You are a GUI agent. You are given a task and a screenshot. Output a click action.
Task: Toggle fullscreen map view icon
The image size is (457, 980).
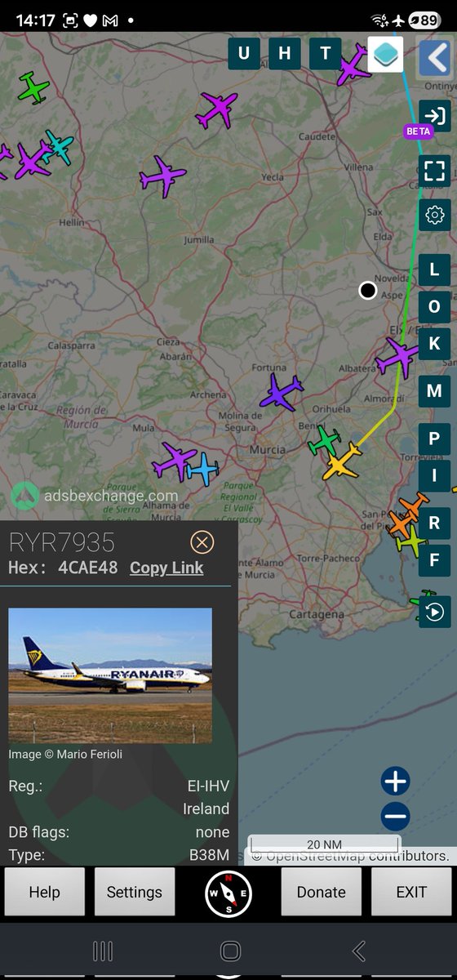(434, 171)
